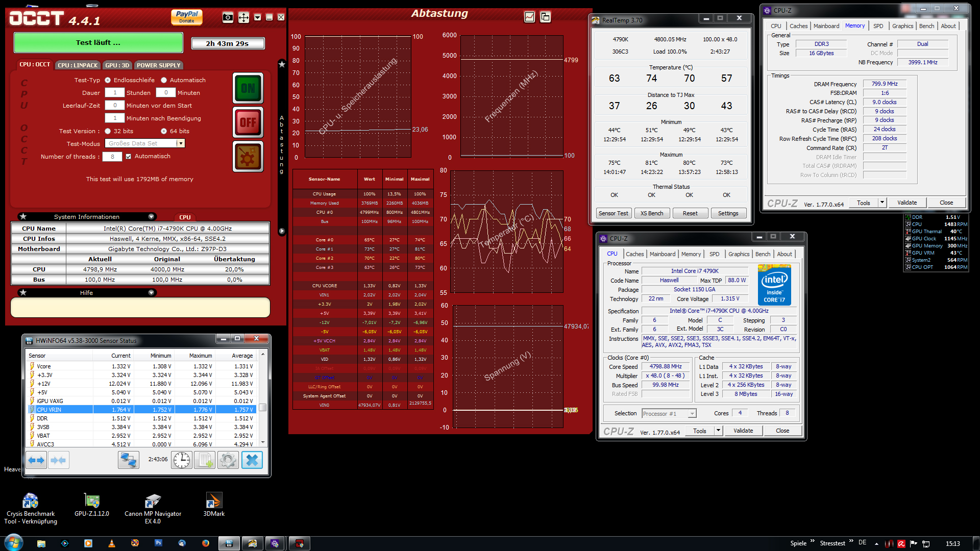The height and width of the screenshot is (551, 980).
Task: Open the Test-Modus dropdown
Action: pos(180,144)
